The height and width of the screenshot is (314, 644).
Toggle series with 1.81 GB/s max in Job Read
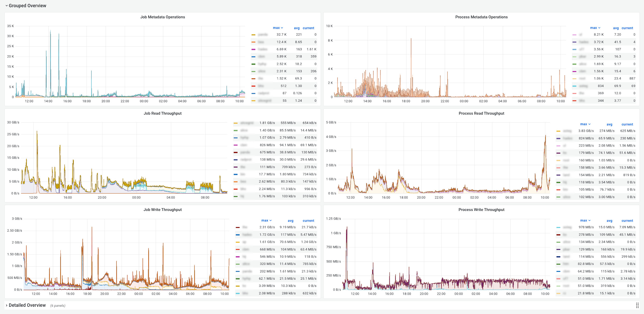(x=247, y=123)
